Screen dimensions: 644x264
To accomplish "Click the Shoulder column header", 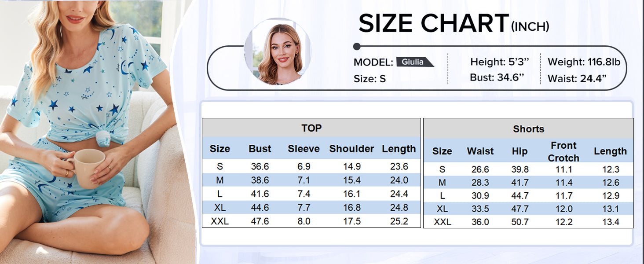I will pos(351,149).
